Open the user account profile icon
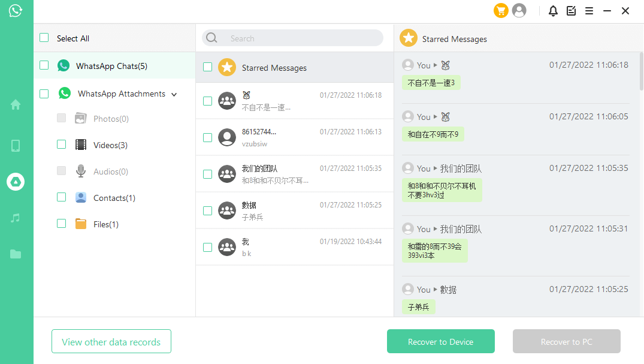The width and height of the screenshot is (644, 364). click(x=519, y=11)
